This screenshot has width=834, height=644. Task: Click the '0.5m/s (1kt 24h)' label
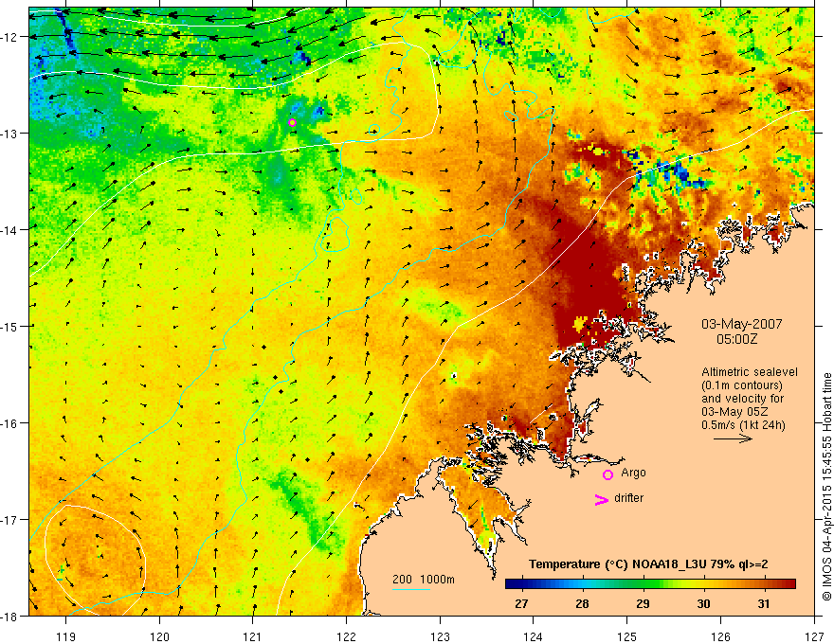pos(743,425)
